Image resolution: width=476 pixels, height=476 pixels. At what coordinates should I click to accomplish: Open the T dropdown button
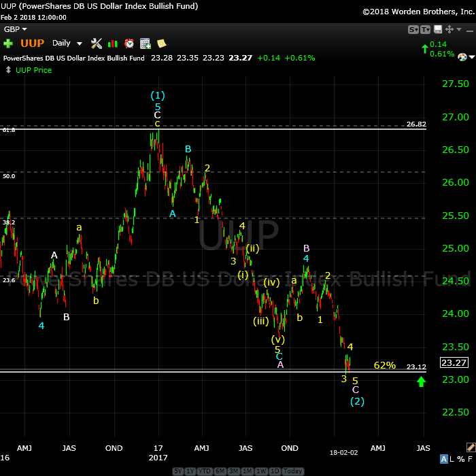pos(425,29)
